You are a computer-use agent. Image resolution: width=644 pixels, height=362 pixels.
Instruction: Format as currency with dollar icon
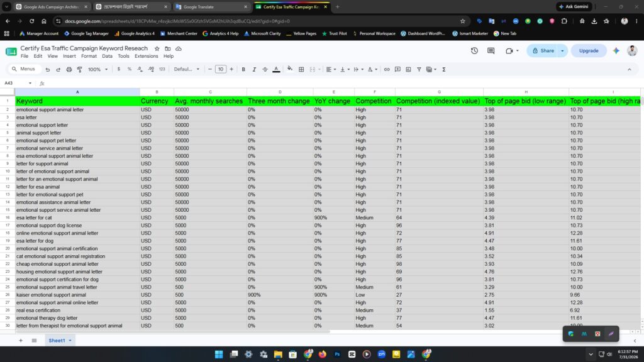[119, 69]
